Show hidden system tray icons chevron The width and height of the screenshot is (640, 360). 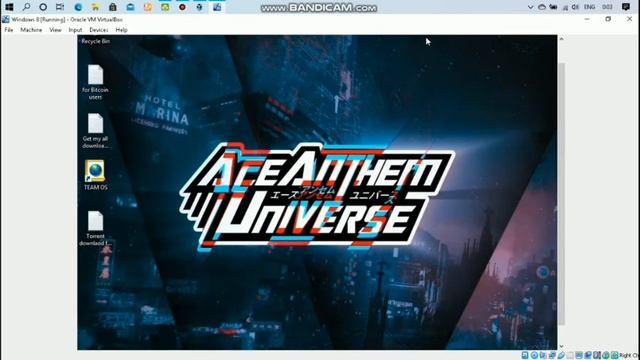click(530, 7)
